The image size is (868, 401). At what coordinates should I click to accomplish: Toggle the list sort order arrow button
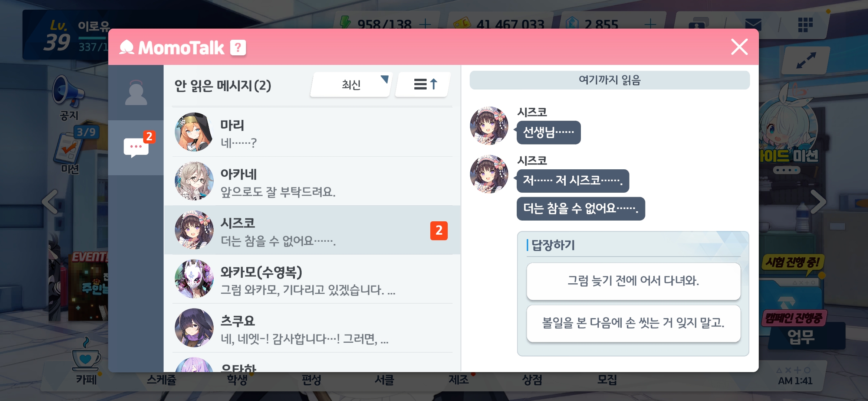tap(424, 84)
